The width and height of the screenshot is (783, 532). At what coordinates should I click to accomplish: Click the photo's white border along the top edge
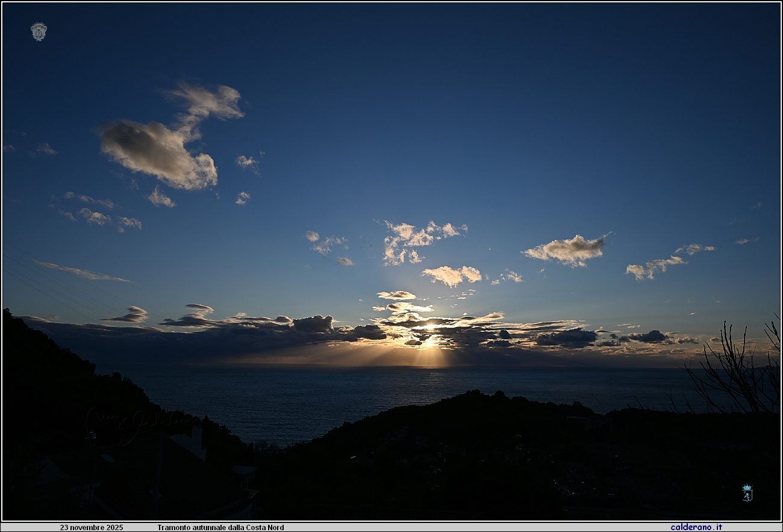pos(391,2)
